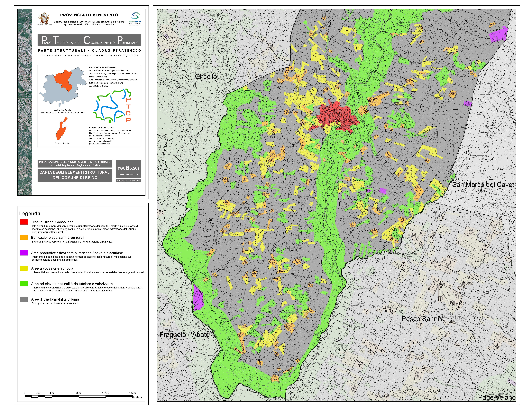Click the PTCP blue and green logo

pyautogui.click(x=112, y=106)
